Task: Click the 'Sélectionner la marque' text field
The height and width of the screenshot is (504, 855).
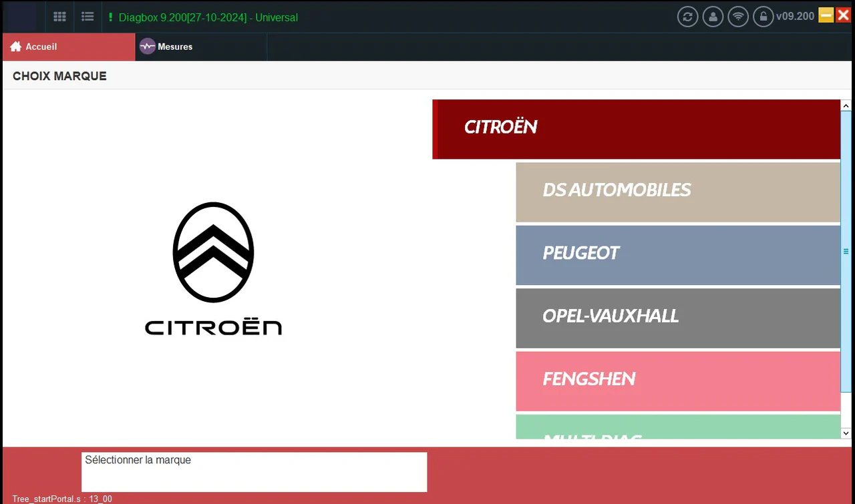Action: [254, 472]
